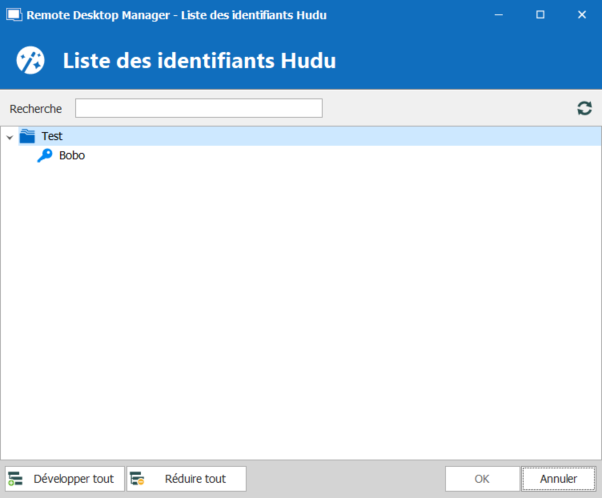Click the Recherche label text
This screenshot has width=602, height=498.
35,108
